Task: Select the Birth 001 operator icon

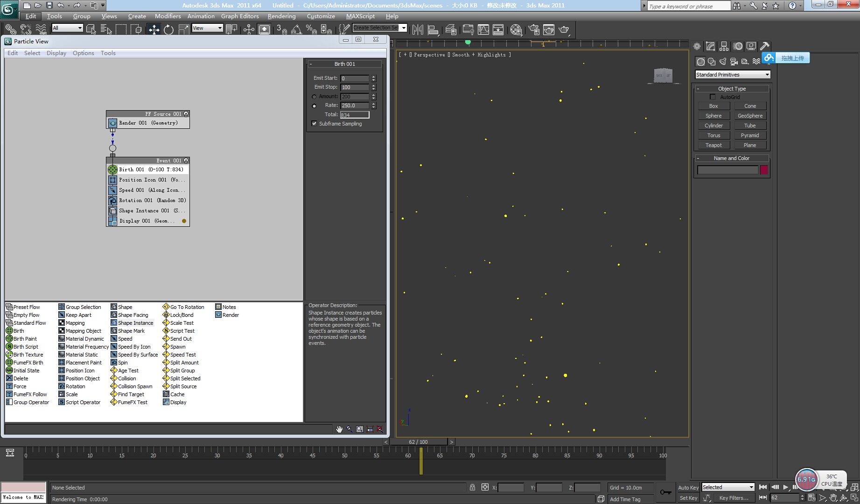Action: pos(112,170)
